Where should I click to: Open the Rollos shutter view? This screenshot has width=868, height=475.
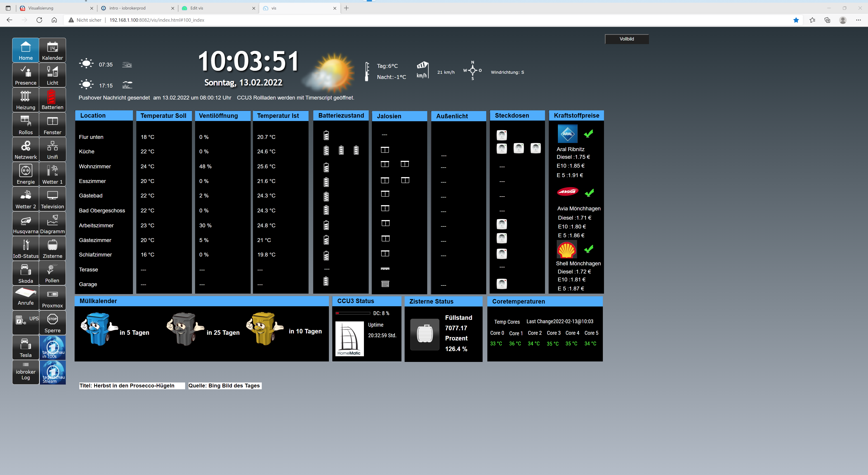point(26,124)
